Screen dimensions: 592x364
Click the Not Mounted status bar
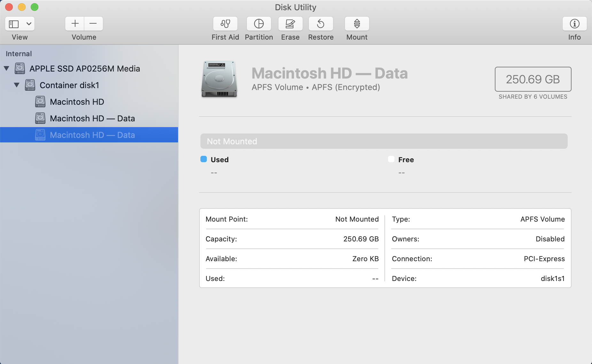pos(384,141)
